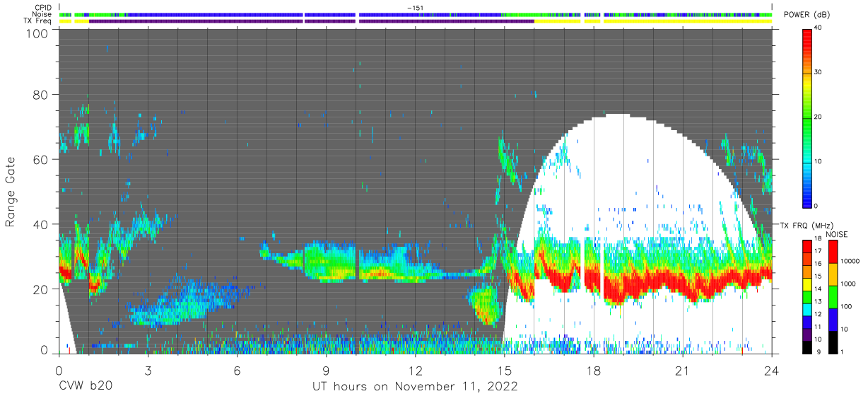Click the TX Freq status strip above plot

tap(416, 21)
